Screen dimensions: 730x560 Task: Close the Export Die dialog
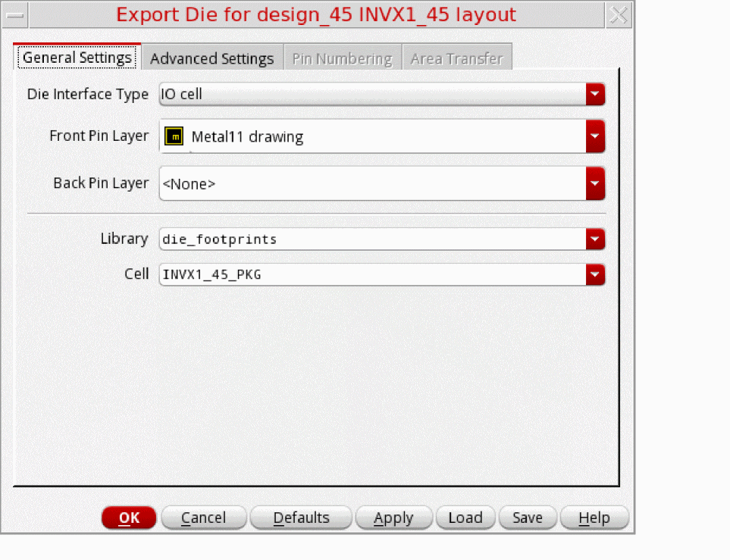(x=619, y=15)
